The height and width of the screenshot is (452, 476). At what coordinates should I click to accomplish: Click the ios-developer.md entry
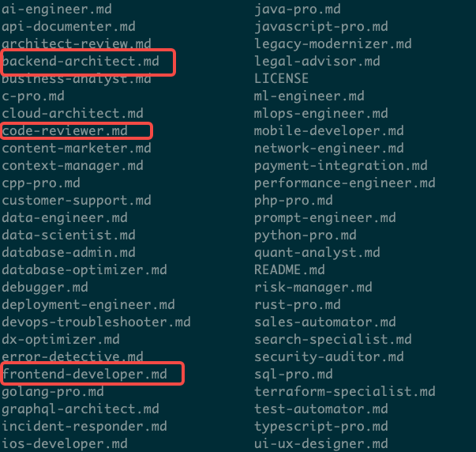click(65, 444)
